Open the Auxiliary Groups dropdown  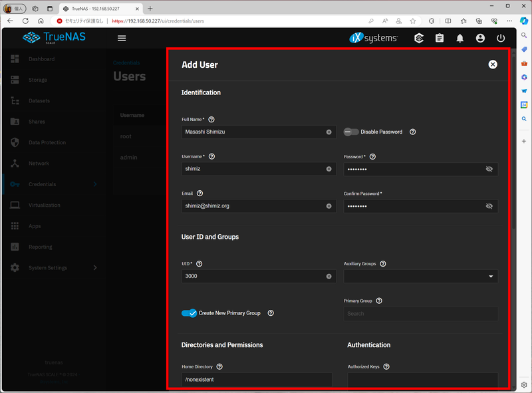[421, 276]
